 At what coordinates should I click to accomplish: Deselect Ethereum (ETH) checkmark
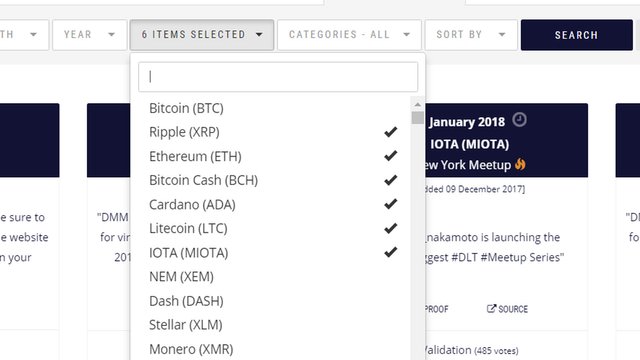[x=273, y=156]
